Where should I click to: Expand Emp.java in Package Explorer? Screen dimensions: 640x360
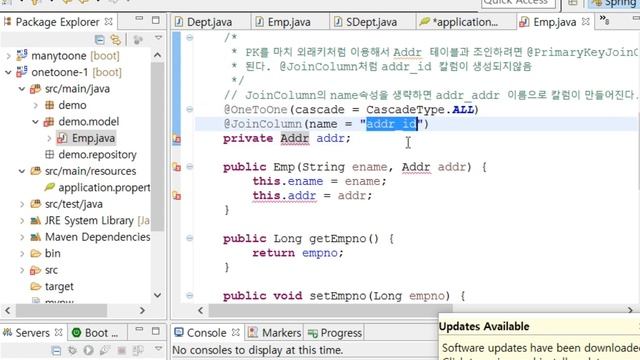tap(49, 138)
